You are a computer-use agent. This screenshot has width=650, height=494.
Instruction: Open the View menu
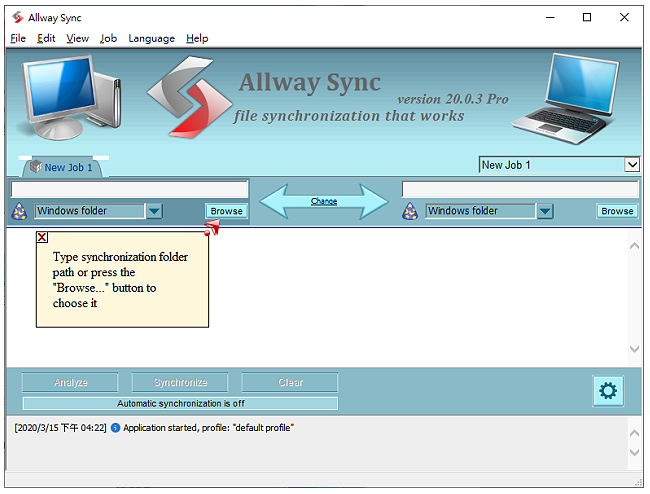point(78,39)
